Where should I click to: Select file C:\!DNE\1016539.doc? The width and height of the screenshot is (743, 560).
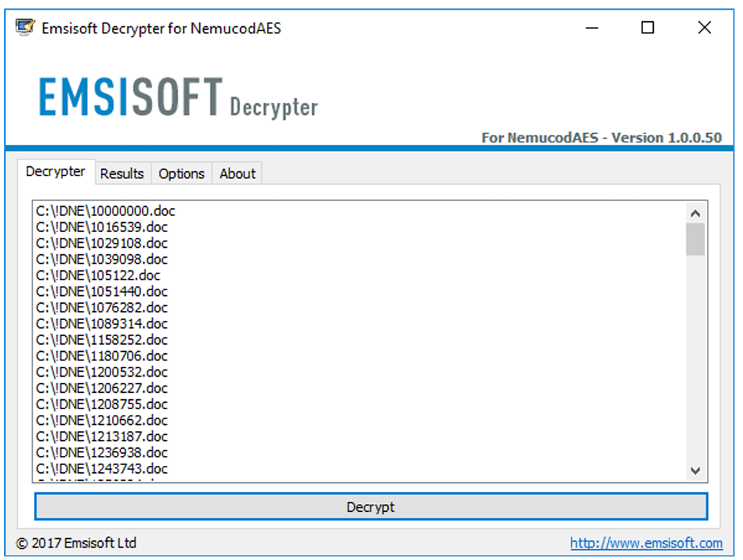pos(102,227)
